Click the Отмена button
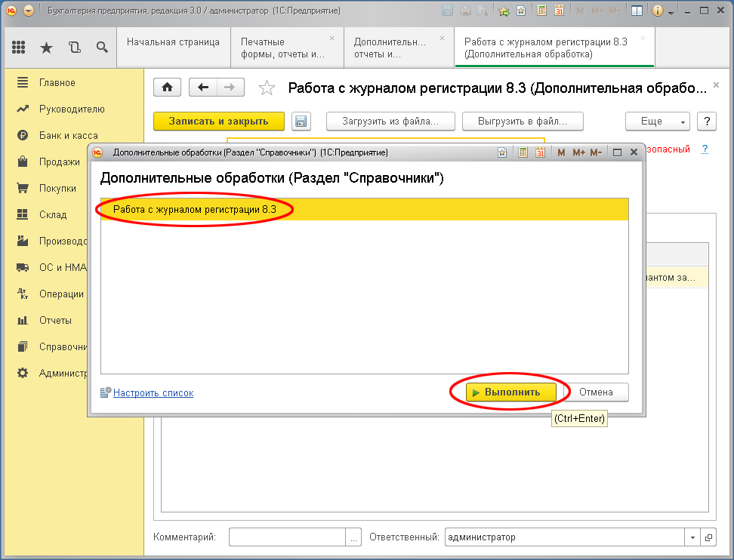 tap(596, 392)
